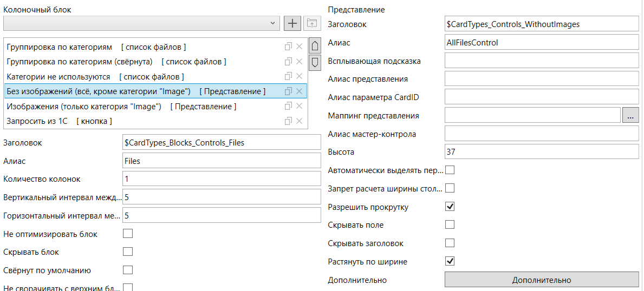Open the 'Колоночный блок' control type dropdown
This screenshot has height=291, width=644.
[141, 23]
